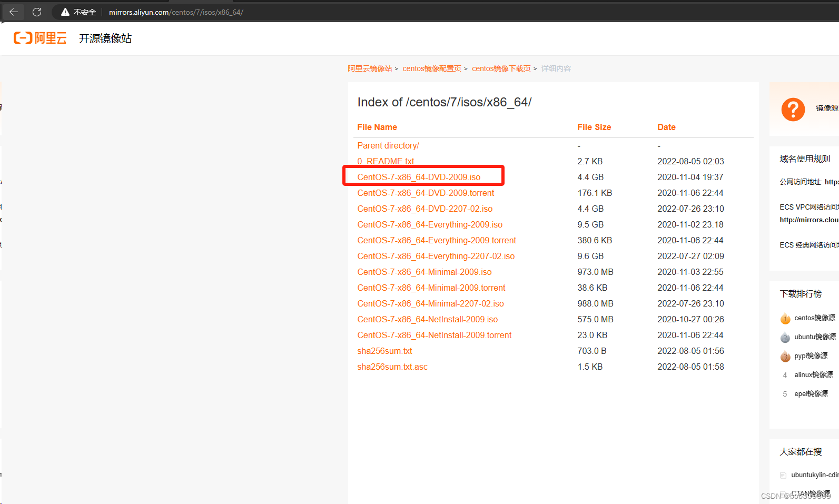
Task: Click the not-secure warning triangle icon
Action: [x=65, y=12]
